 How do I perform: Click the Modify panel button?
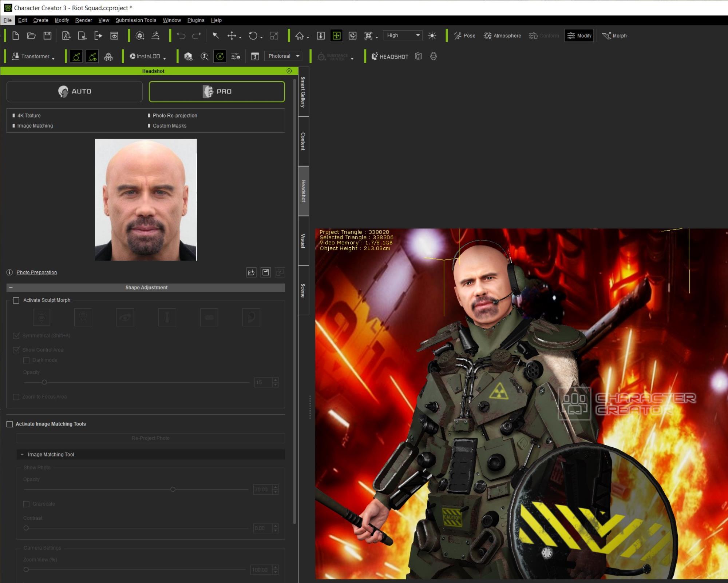[x=579, y=36]
